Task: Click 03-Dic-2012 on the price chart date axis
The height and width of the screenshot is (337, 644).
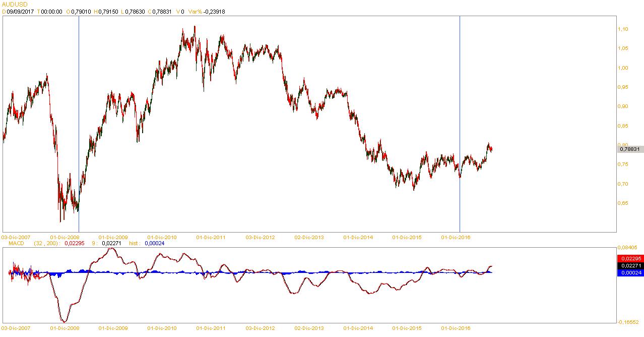Action: coord(260,237)
